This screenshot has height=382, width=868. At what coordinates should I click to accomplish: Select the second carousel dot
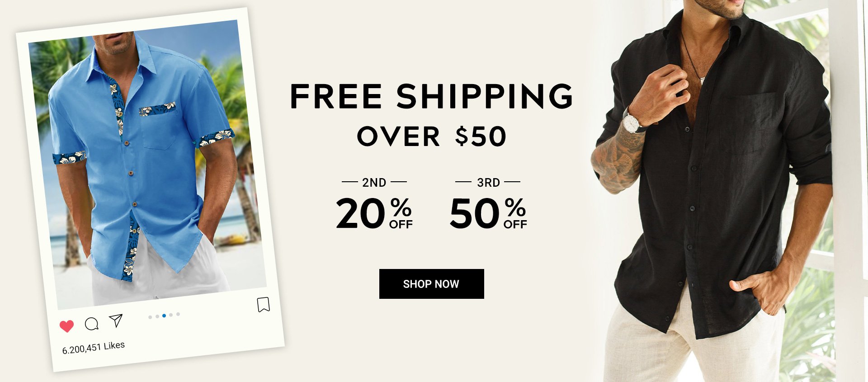pos(157,316)
